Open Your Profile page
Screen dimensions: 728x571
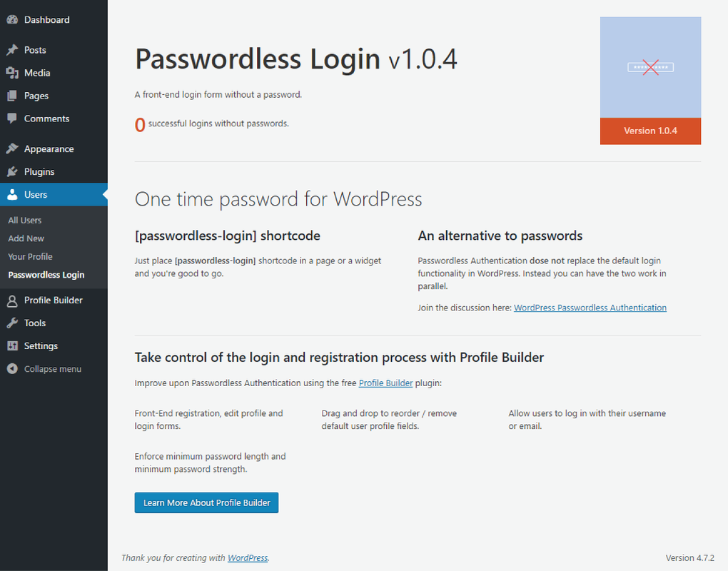[29, 256]
